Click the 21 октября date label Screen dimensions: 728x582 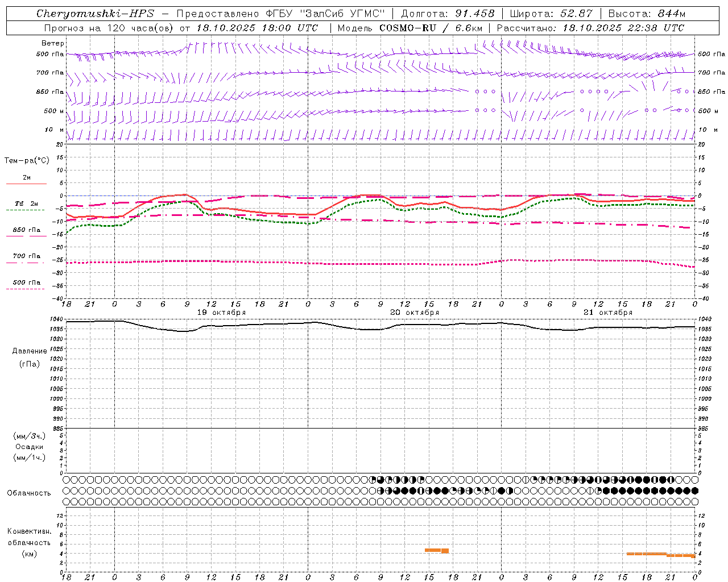point(608,313)
